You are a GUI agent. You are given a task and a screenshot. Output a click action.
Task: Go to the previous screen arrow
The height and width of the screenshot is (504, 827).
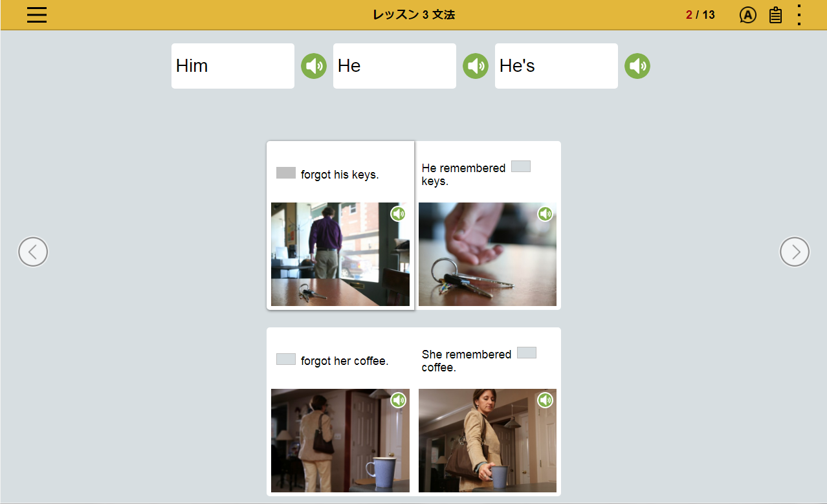pyautogui.click(x=33, y=252)
